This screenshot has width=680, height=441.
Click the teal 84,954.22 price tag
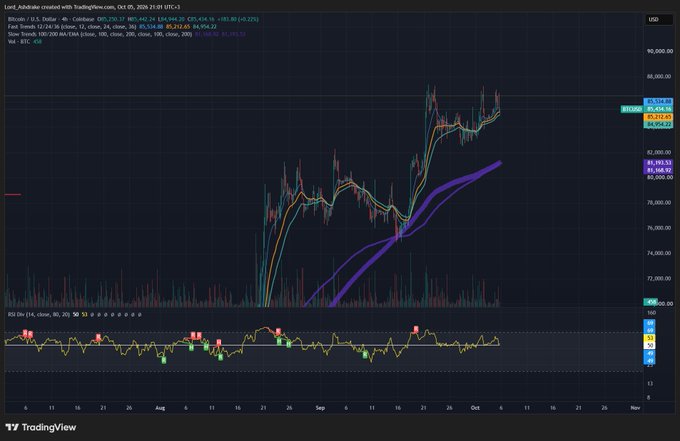click(x=659, y=124)
